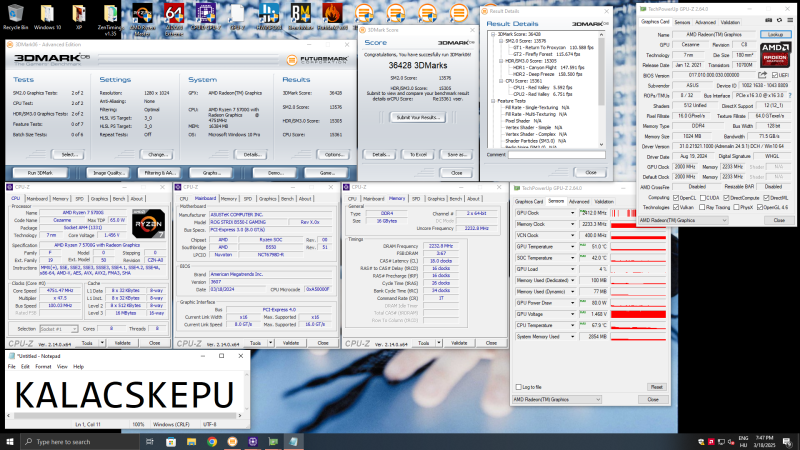Screen dimensions: 800x450
Task: Switch to CPU-Z taskbar icon
Action: pos(253,441)
